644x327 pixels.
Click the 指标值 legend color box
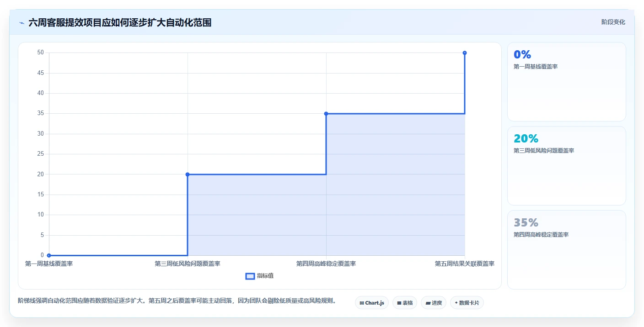(250, 276)
